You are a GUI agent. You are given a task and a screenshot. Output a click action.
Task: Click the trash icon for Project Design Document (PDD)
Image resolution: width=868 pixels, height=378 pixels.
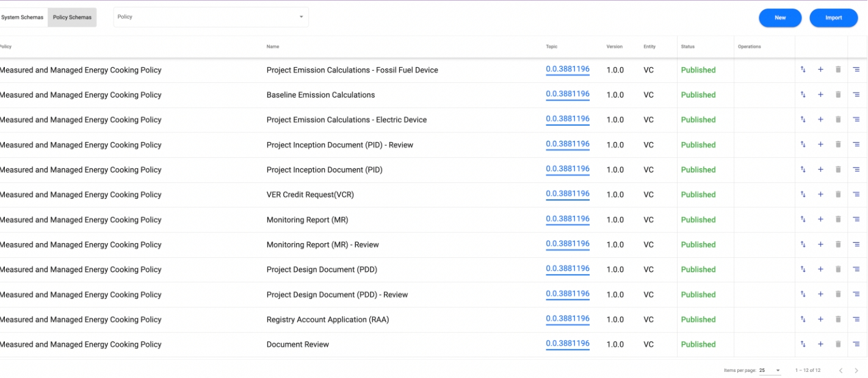point(838,269)
